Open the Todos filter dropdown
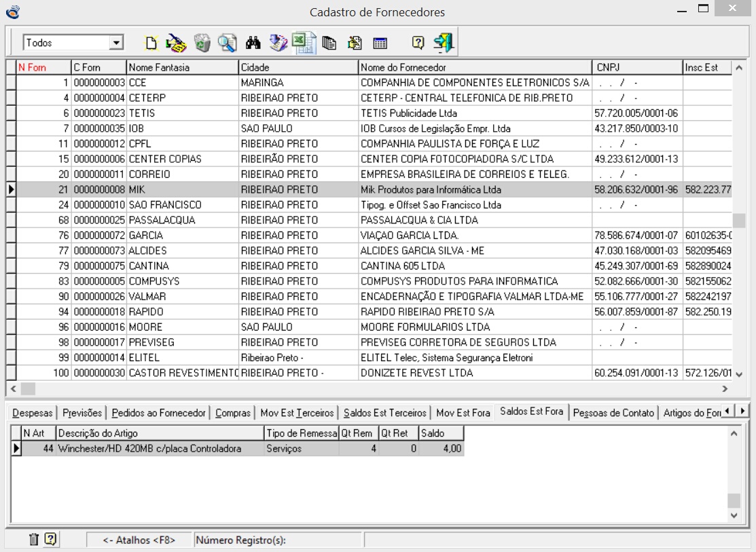Image resolution: width=756 pixels, height=552 pixels. pos(116,43)
